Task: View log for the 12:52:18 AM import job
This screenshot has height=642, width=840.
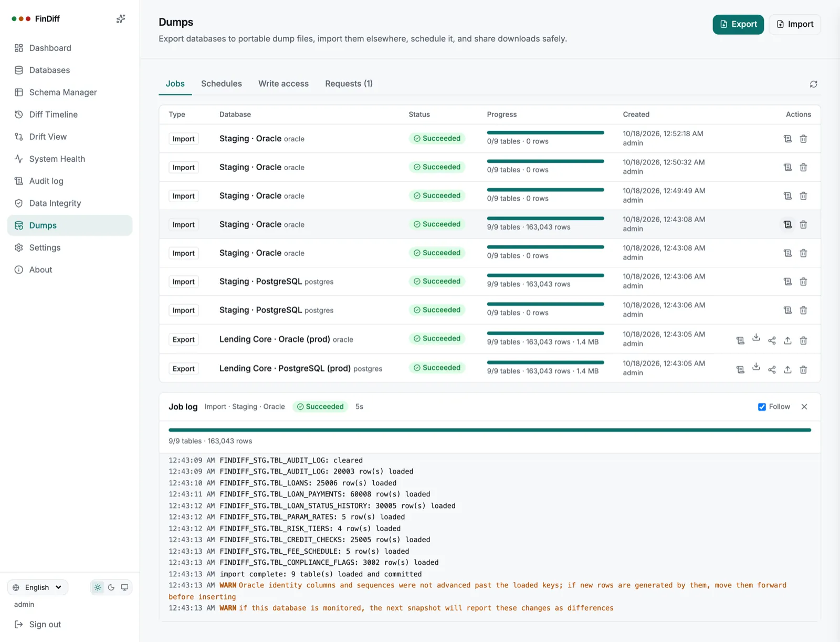Action: click(787, 139)
